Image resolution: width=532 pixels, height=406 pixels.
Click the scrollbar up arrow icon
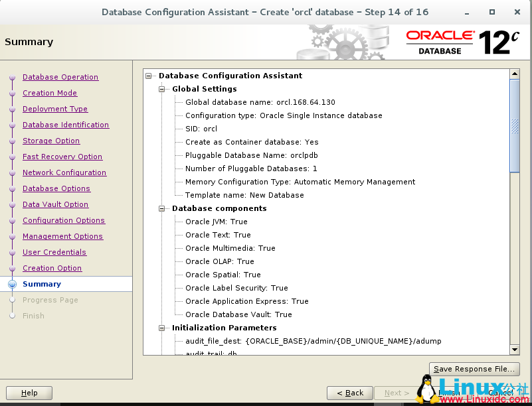(x=515, y=74)
